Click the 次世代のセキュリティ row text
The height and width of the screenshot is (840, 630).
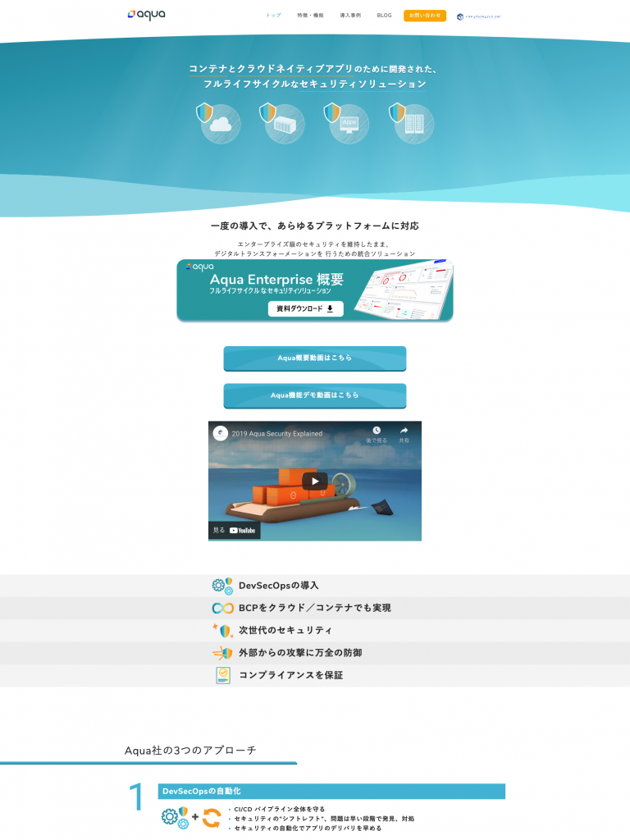pos(285,631)
